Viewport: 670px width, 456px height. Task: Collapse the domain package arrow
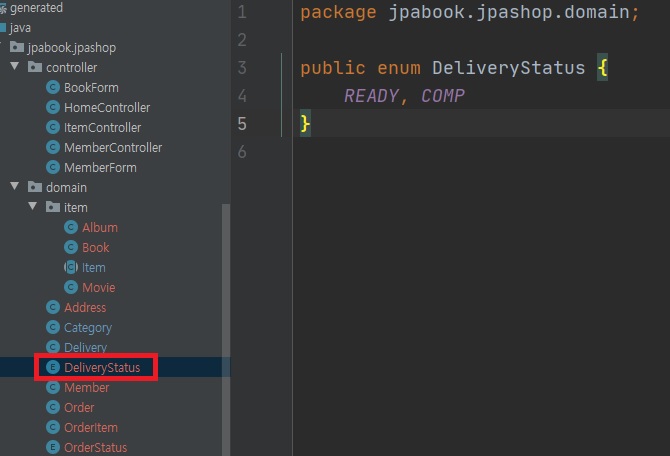[x=15, y=186]
